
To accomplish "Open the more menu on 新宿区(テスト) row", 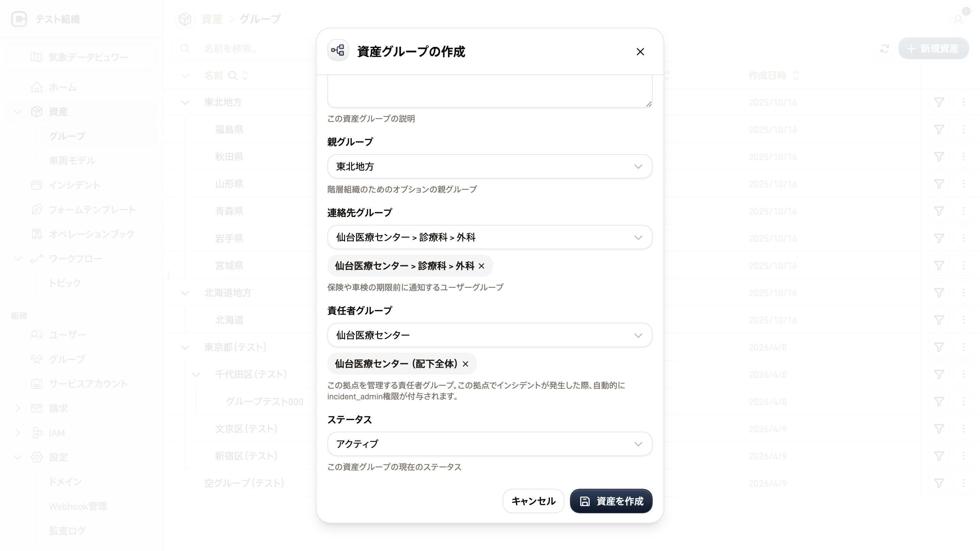I will point(964,456).
